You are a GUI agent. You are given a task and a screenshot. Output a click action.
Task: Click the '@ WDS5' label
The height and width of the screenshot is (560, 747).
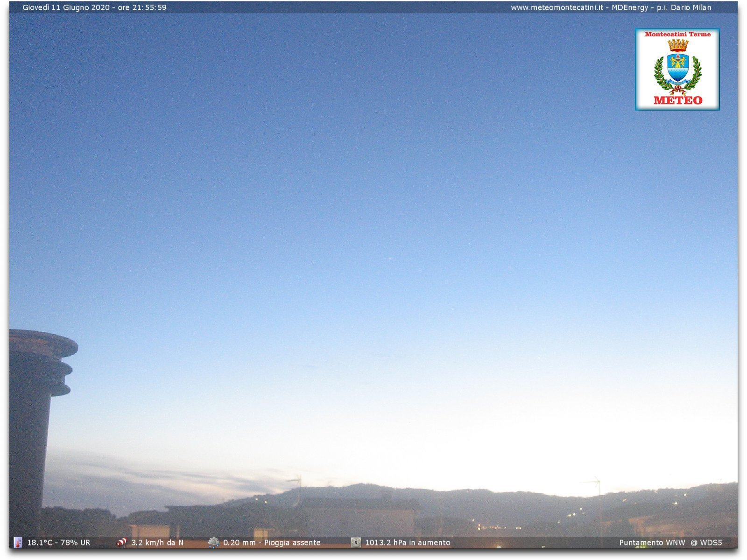pyautogui.click(x=706, y=543)
